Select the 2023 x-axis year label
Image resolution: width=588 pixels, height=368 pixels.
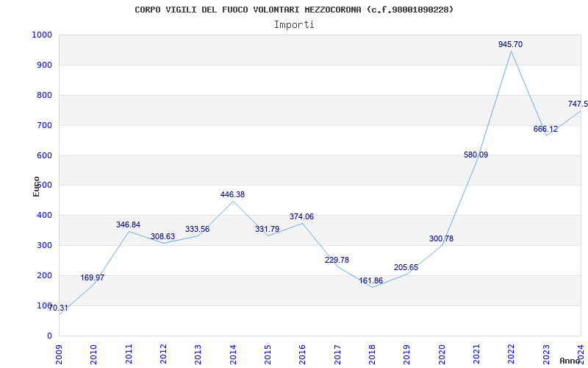click(546, 355)
